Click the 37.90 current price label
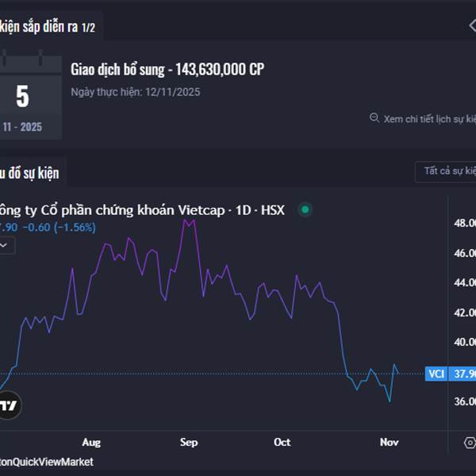 point(463,374)
